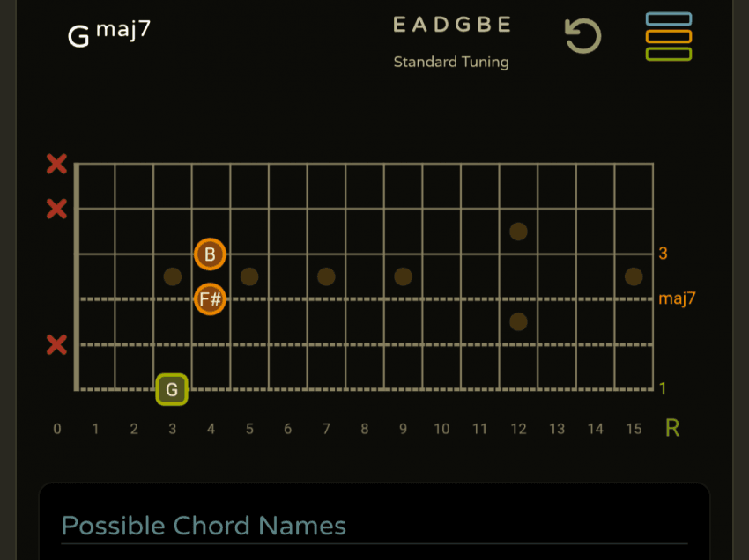
Task: Unmute the high E string red X
Action: [56, 344]
